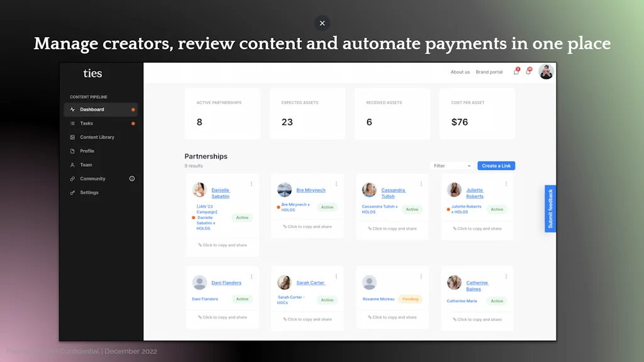
Task: Open the chat messages icon in header
Action: click(x=516, y=72)
